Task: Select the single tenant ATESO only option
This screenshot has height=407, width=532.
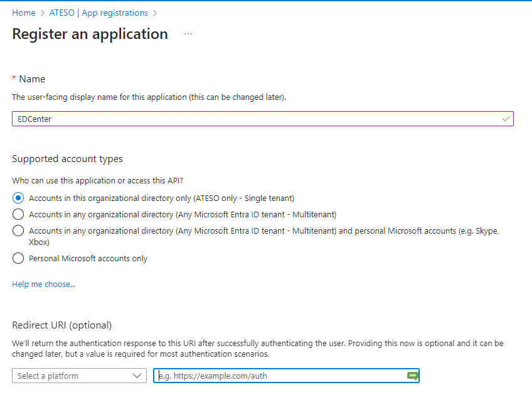Action: tap(18, 198)
